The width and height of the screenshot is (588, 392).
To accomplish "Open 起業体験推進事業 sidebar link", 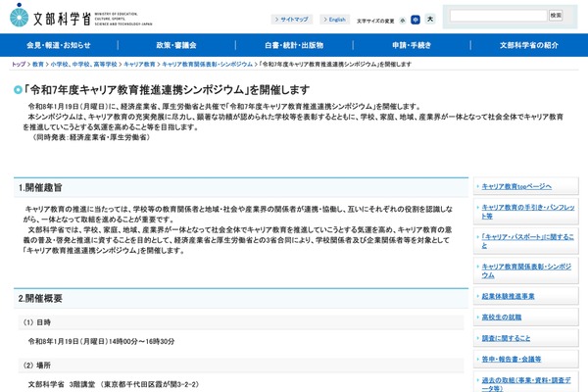I will [x=508, y=296].
